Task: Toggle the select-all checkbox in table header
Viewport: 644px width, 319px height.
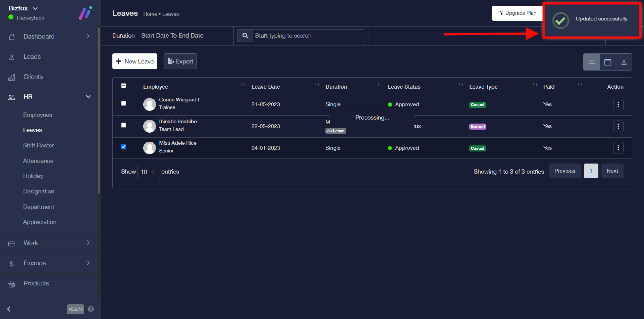Action: [x=123, y=86]
